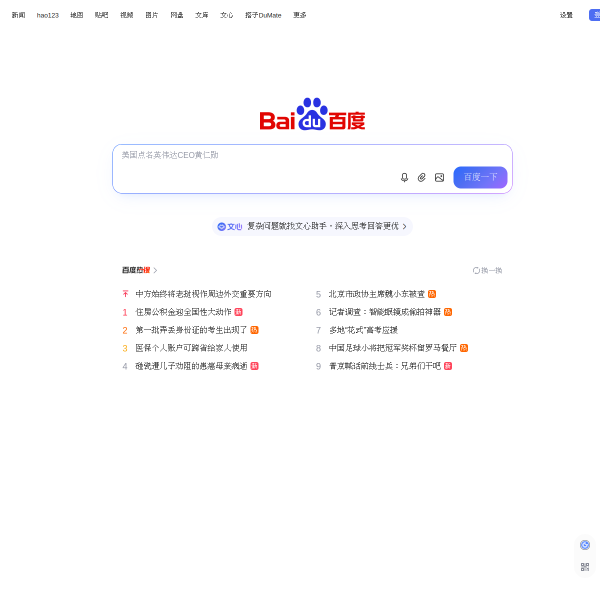Open the 更多 menu in top navigation
This screenshot has width=600, height=600.
pos(300,15)
